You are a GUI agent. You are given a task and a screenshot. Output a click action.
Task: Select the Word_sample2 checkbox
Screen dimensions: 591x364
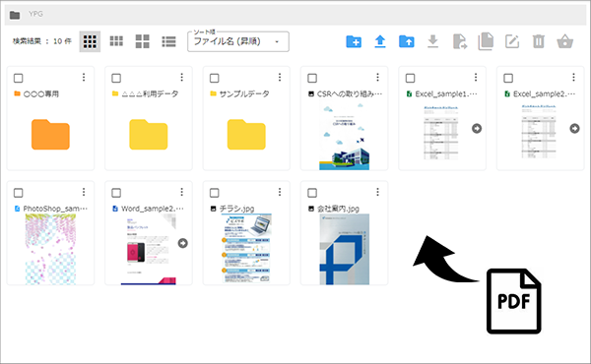click(x=116, y=193)
